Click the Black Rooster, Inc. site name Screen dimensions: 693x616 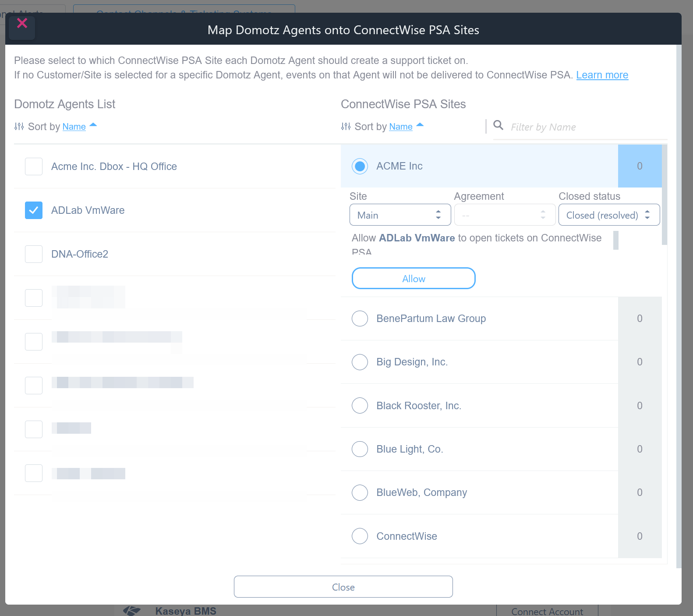(419, 406)
